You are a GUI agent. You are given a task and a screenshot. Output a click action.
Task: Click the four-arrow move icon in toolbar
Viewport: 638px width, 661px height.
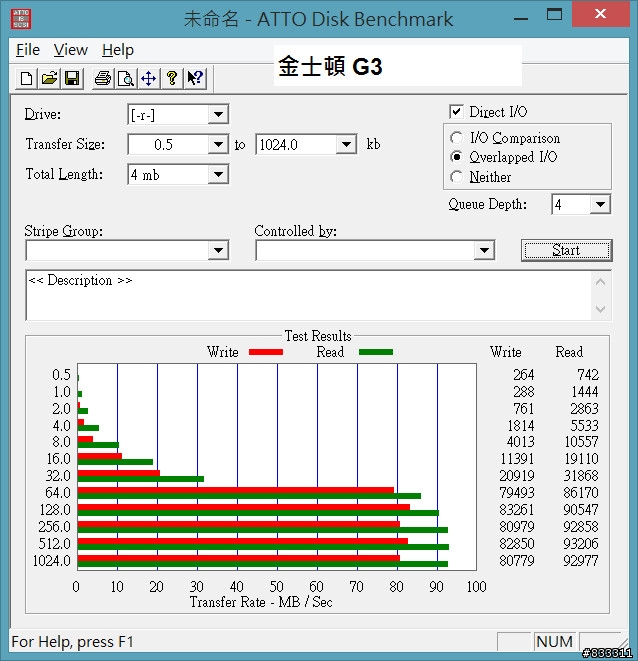click(x=148, y=78)
